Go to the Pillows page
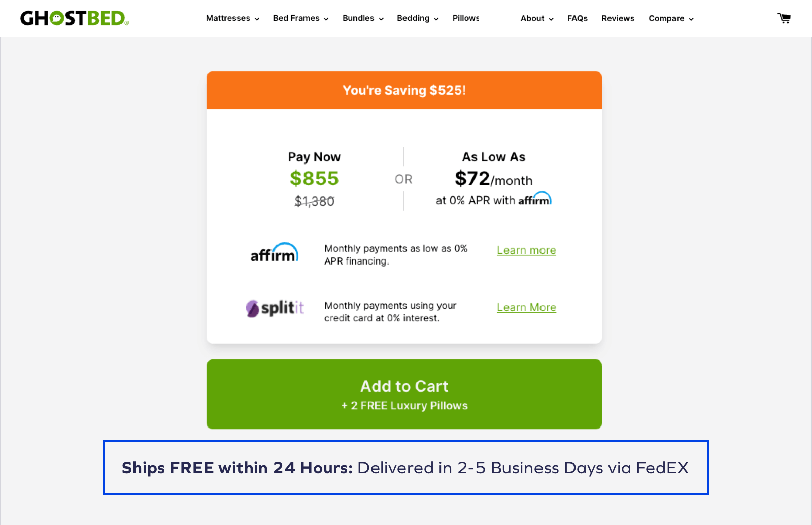This screenshot has width=812, height=525. coord(466,18)
